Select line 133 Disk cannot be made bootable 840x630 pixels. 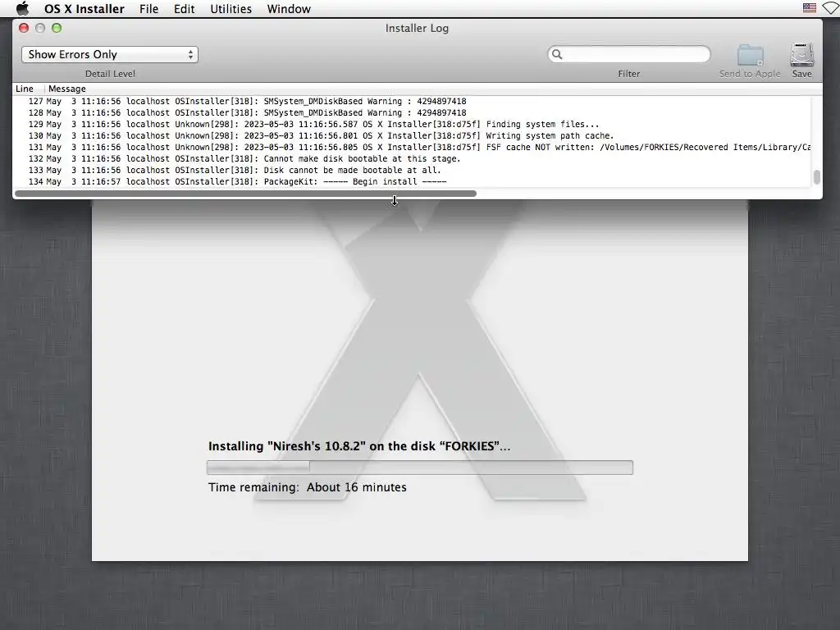pyautogui.click(x=412, y=171)
